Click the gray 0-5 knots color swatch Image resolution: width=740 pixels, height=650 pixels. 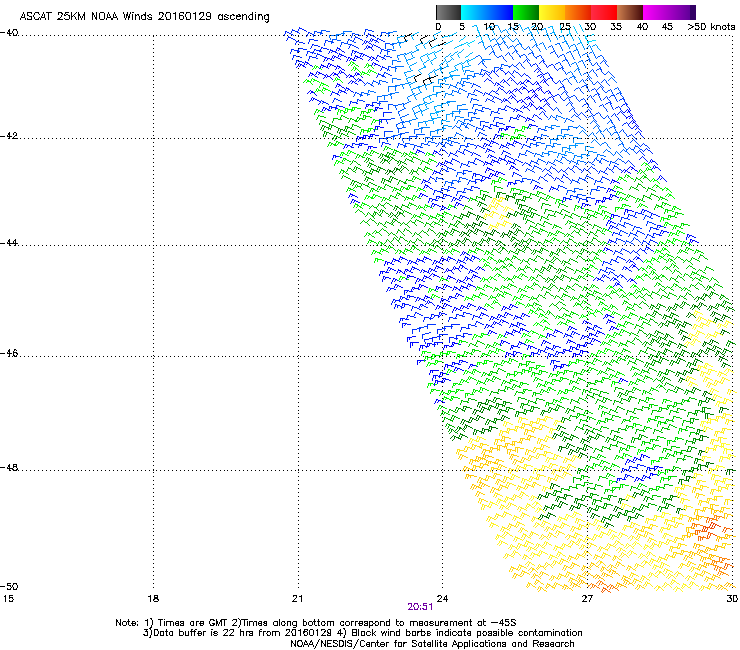point(448,13)
